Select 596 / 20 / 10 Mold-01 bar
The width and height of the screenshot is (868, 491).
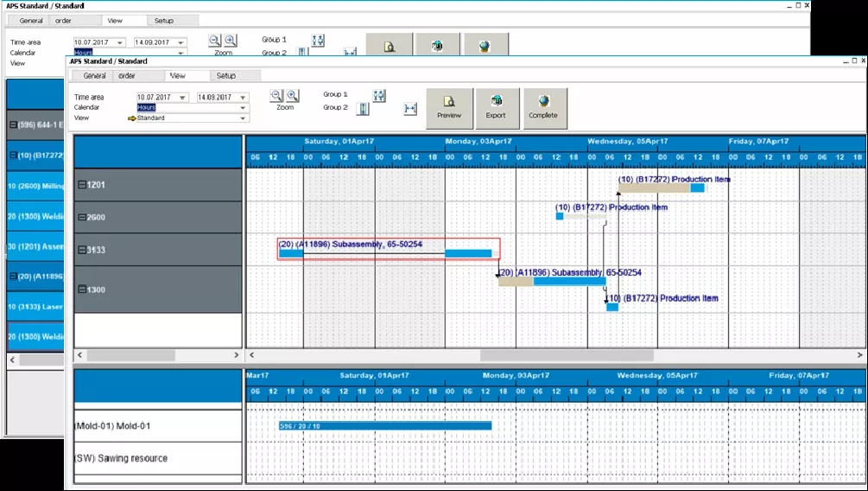pyautogui.click(x=385, y=425)
